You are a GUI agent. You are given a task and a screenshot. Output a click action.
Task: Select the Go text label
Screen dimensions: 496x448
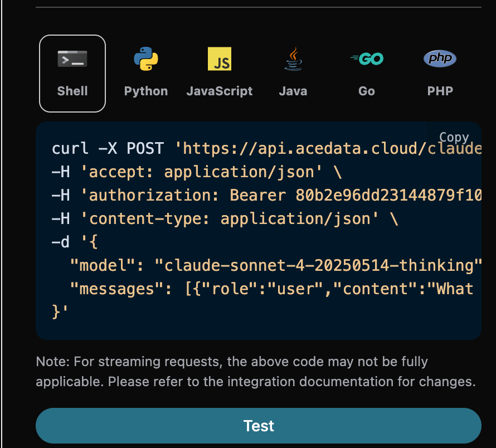367,91
